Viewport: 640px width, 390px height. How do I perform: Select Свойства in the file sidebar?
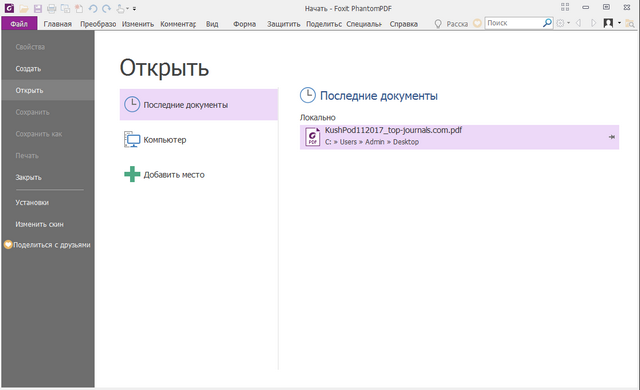[30, 47]
